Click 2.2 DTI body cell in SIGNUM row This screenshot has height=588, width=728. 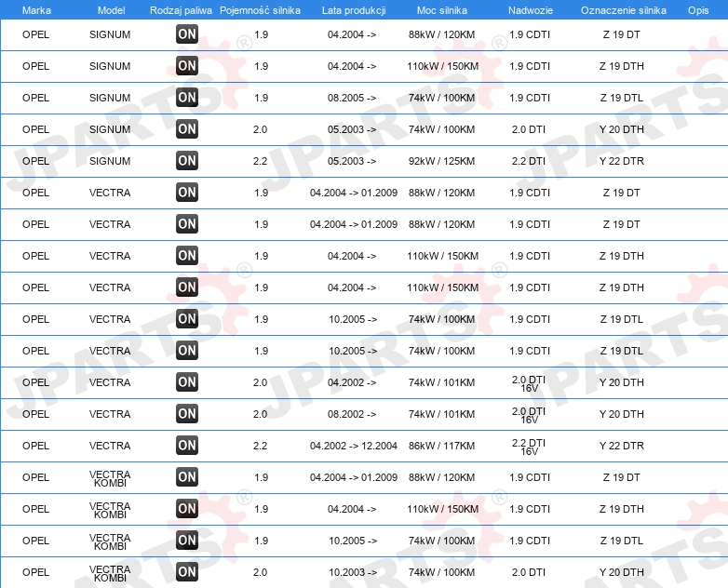coord(529,161)
